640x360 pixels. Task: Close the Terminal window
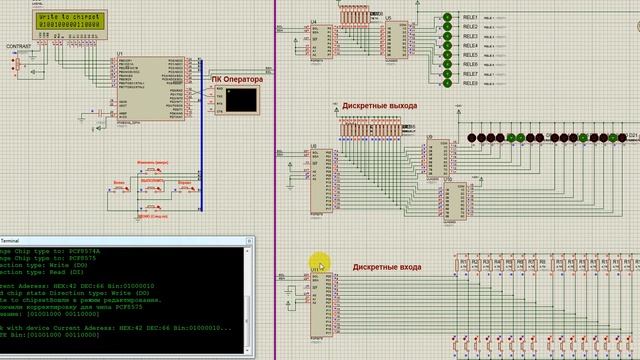coord(249,241)
